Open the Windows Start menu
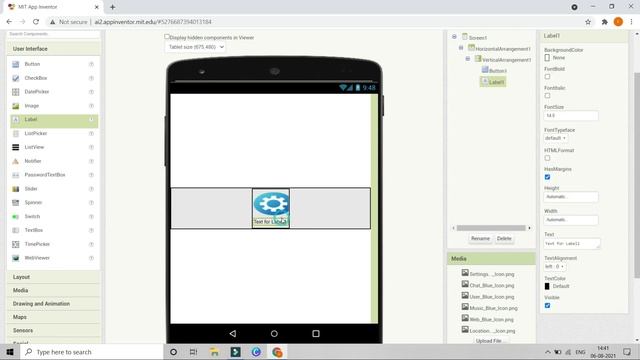The image size is (640, 360). point(10,352)
